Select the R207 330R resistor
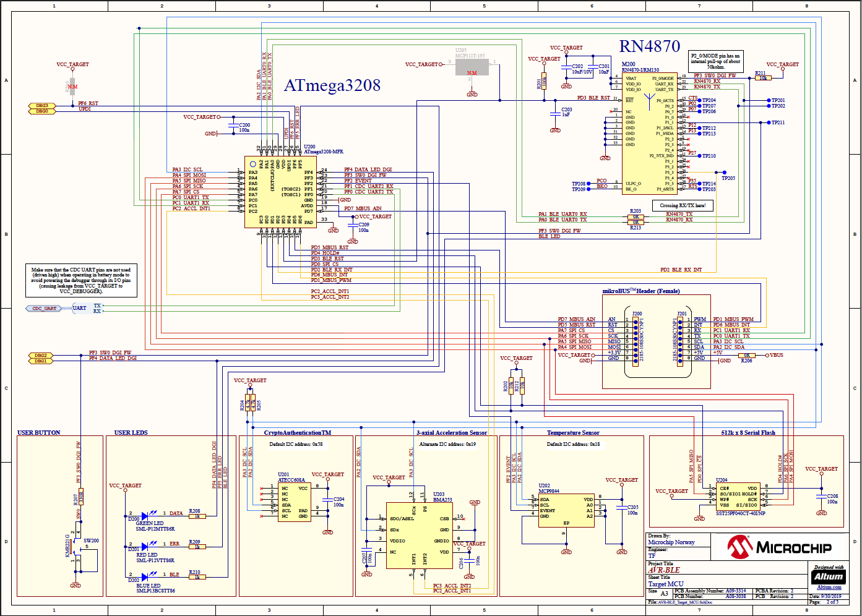Viewport: 862px width, 616px height. click(x=81, y=496)
